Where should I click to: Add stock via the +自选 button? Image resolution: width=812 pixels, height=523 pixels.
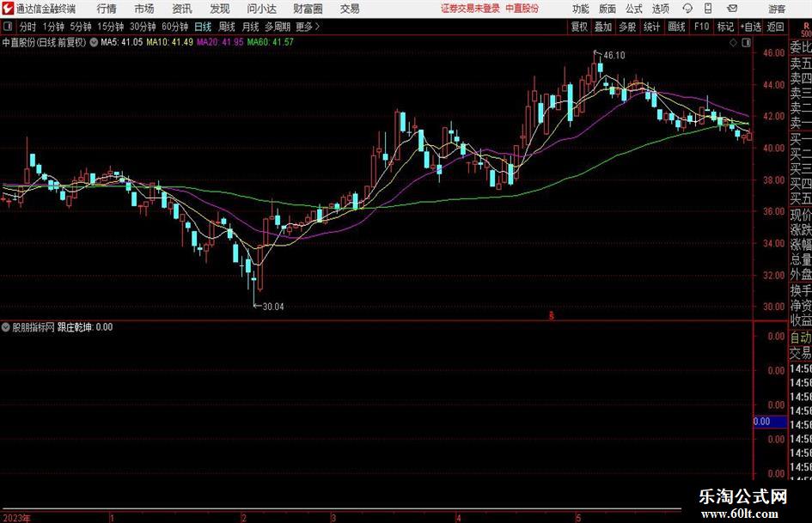click(x=751, y=27)
